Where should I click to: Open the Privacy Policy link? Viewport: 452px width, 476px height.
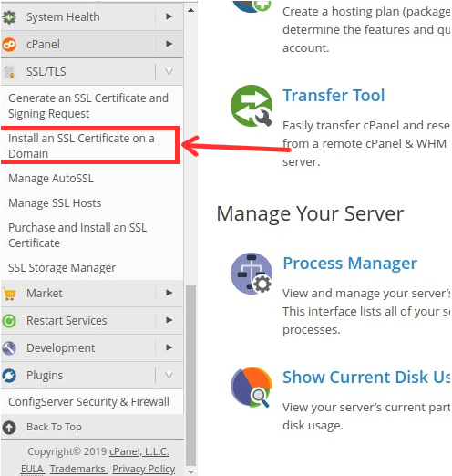coord(144,469)
